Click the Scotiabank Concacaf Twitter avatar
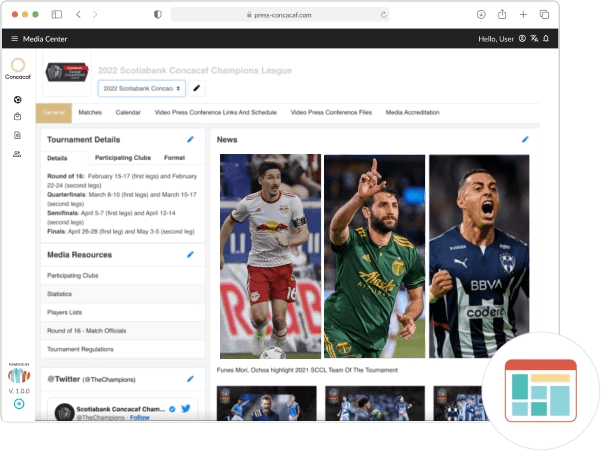Image resolution: width=601 pixels, height=451 pixels. click(64, 412)
